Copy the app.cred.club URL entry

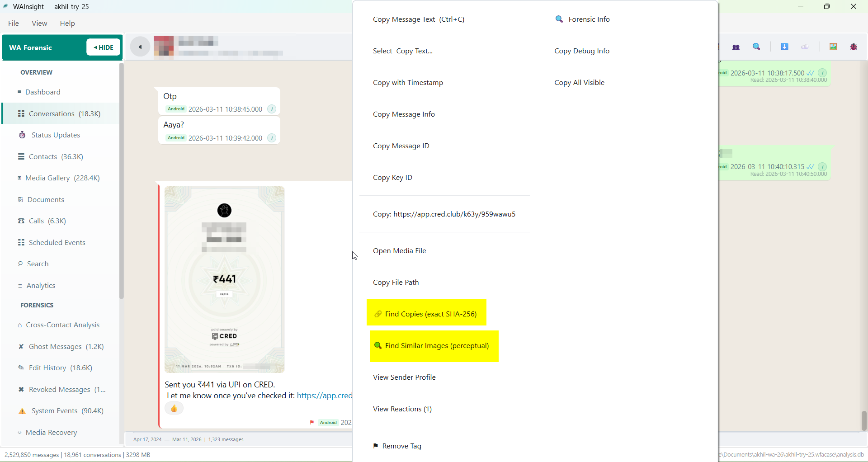click(444, 214)
